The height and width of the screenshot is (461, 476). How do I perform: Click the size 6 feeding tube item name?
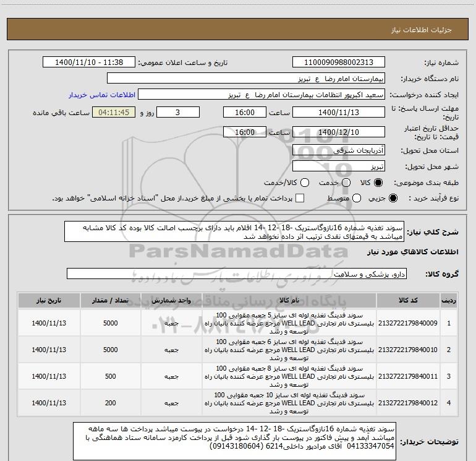[289, 350]
